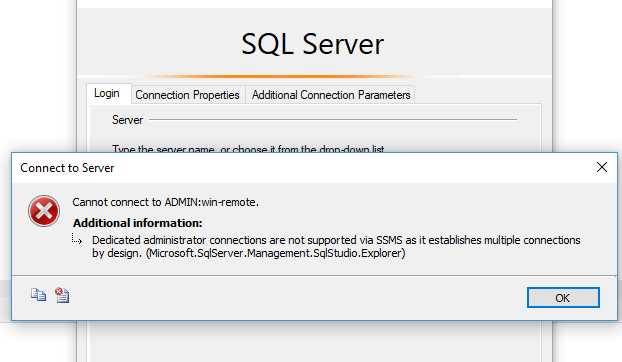This screenshot has height=362, width=622.
Task: Click the SQL Server heading in background window
Action: 313,44
